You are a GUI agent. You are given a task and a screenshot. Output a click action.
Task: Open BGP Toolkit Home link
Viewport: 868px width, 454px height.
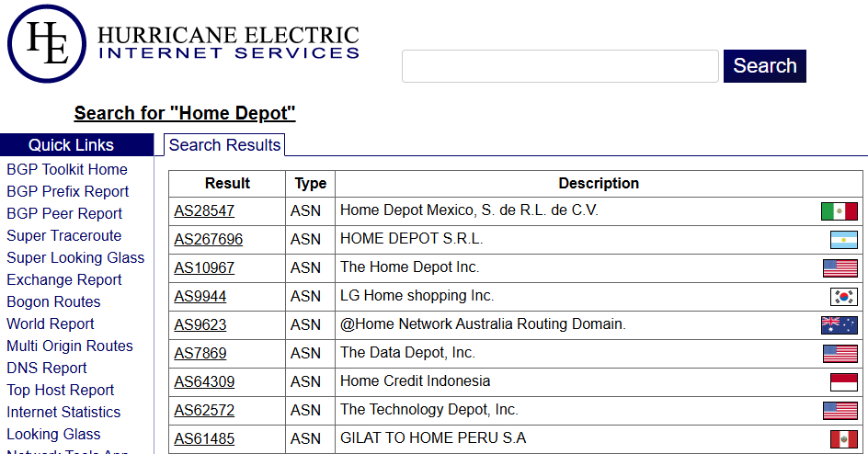67,169
